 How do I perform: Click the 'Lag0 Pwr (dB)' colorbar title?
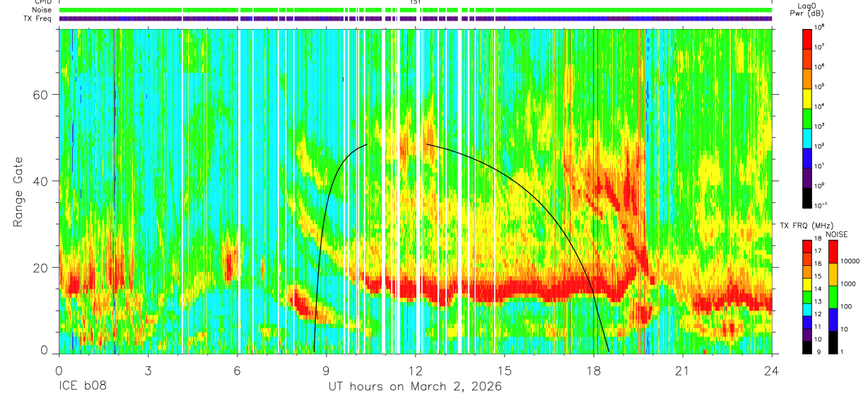(x=807, y=9)
